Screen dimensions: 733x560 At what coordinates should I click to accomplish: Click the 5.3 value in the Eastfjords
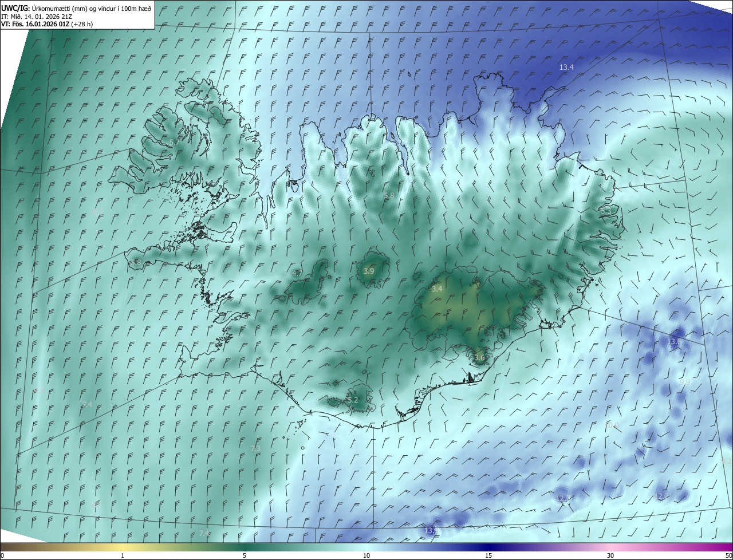[605, 211]
